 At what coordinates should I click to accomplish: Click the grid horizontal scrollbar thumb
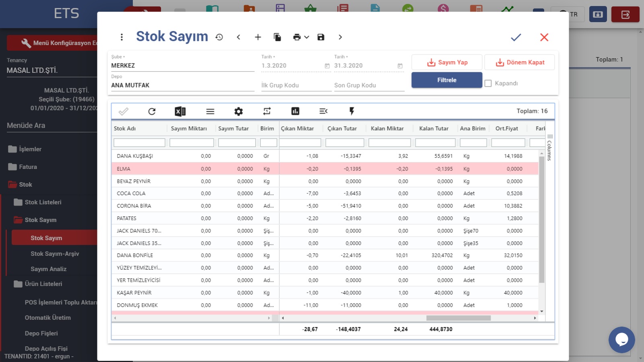coord(458,318)
